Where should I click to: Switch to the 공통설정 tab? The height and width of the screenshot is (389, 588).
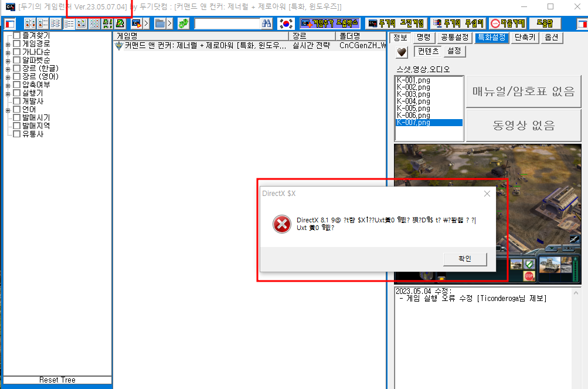click(x=454, y=38)
